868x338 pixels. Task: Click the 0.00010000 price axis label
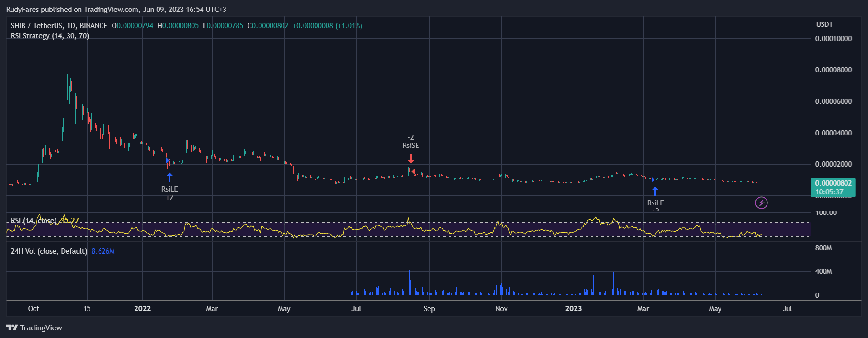pos(833,39)
